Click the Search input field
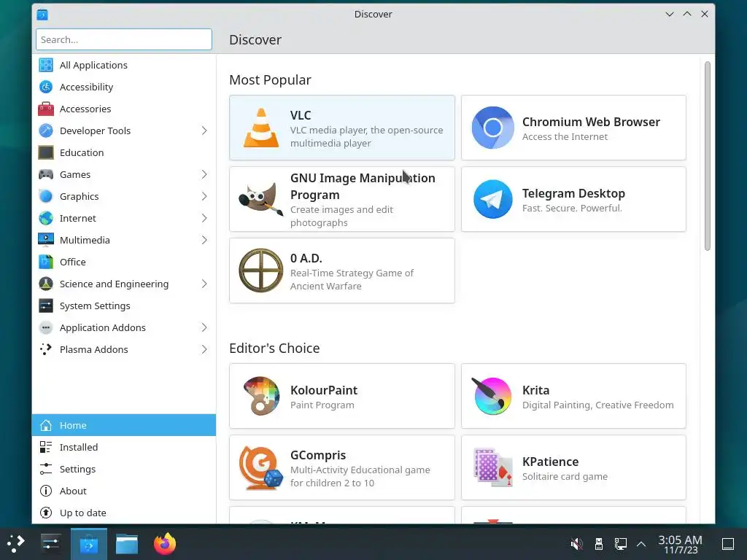This screenshot has width=747, height=560. pyautogui.click(x=124, y=39)
